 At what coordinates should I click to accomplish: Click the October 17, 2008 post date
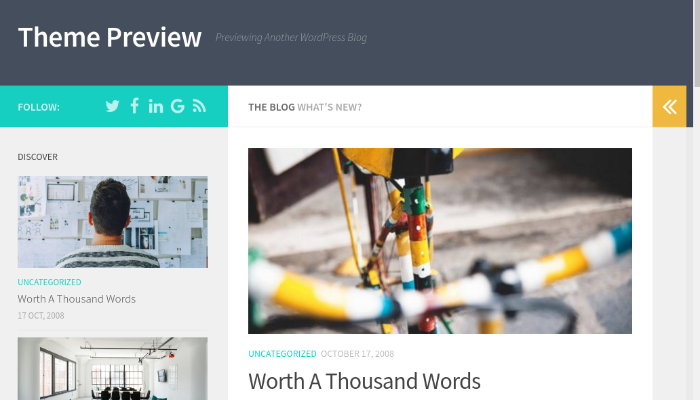coord(357,354)
